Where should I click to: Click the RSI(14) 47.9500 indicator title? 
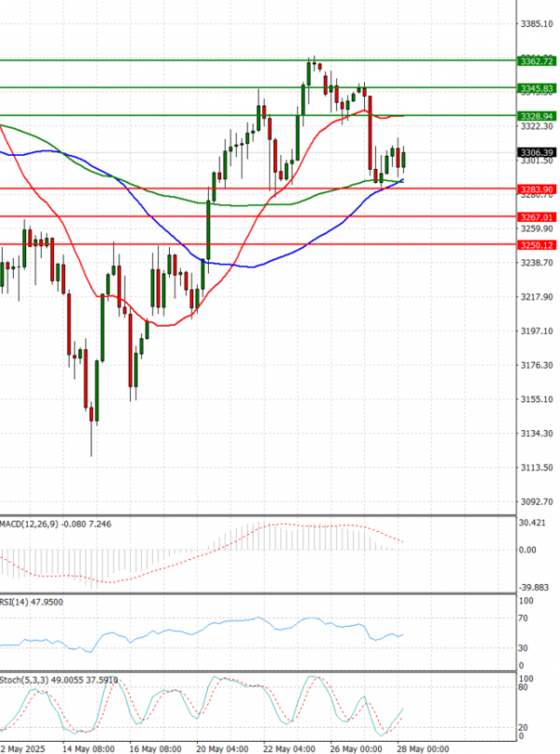tap(32, 602)
